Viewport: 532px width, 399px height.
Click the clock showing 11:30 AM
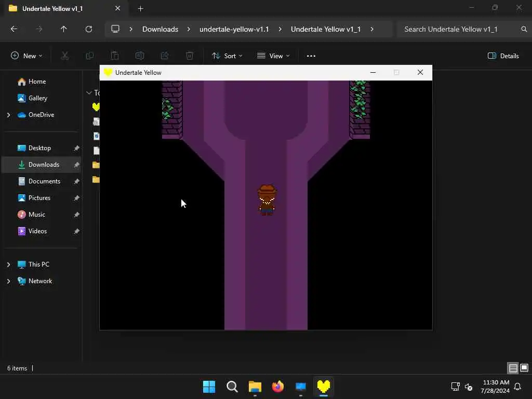pyautogui.click(x=496, y=382)
